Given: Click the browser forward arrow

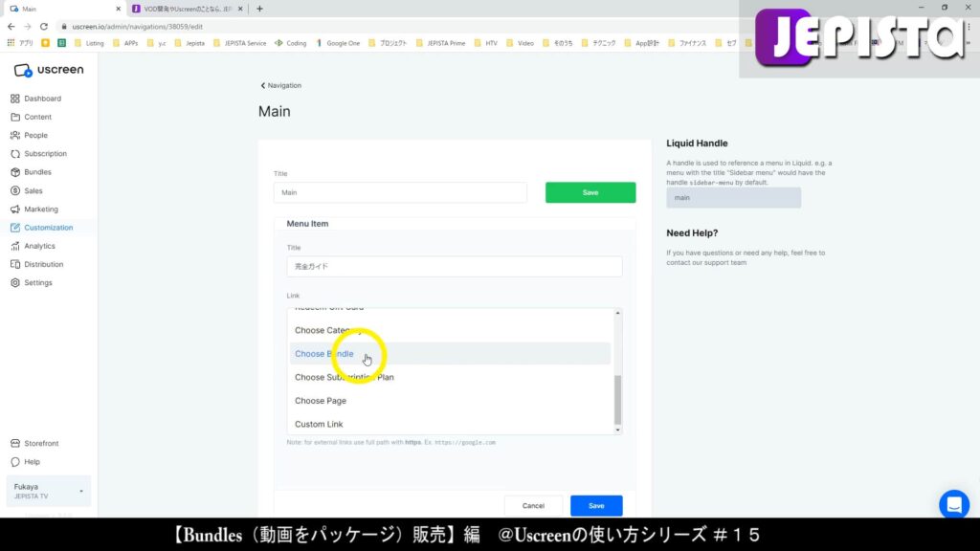Looking at the screenshot, I should (28, 27).
